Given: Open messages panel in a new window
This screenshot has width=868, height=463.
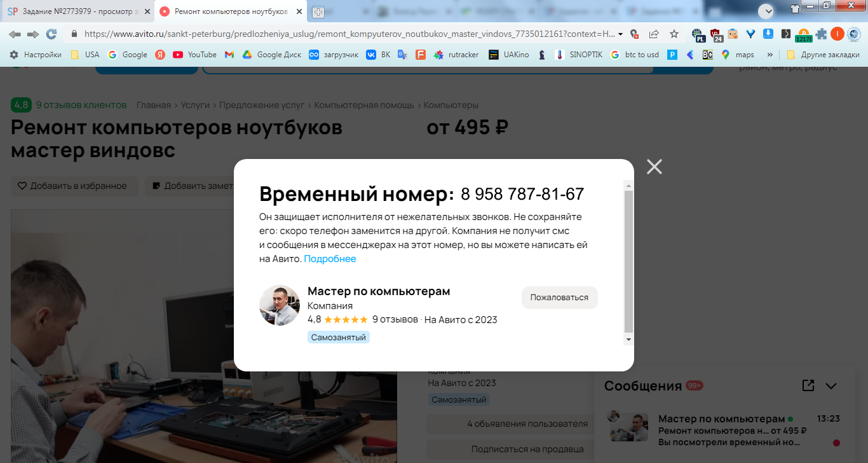Looking at the screenshot, I should coord(808,385).
